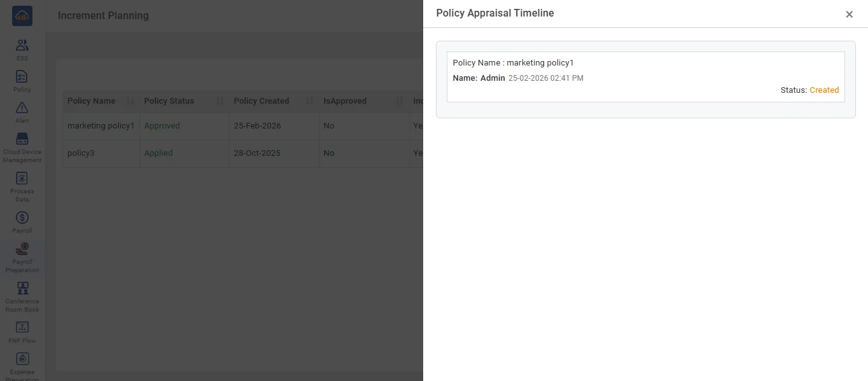This screenshot has width=868, height=381.
Task: Click the Created status in timeline card
Action: click(824, 90)
